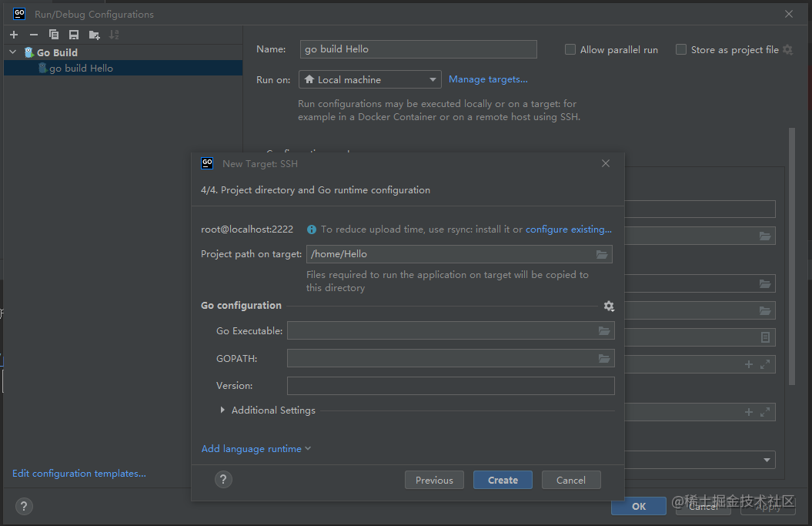The image size is (812, 526).
Task: Open the help question mark in SSH dialog
Action: click(x=223, y=480)
